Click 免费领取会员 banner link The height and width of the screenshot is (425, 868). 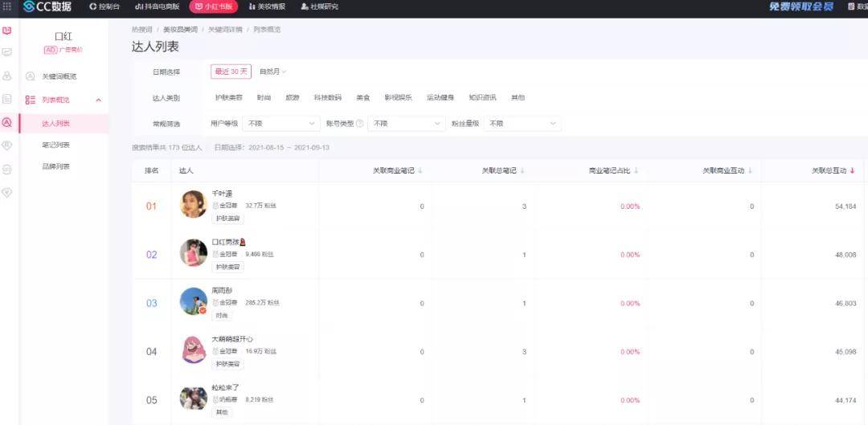[x=801, y=6]
